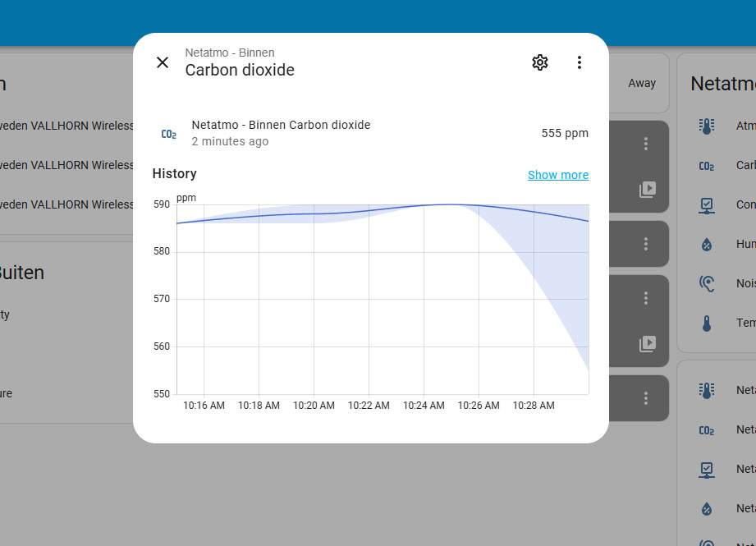
Task: Click the Show more history link
Action: coord(558,175)
